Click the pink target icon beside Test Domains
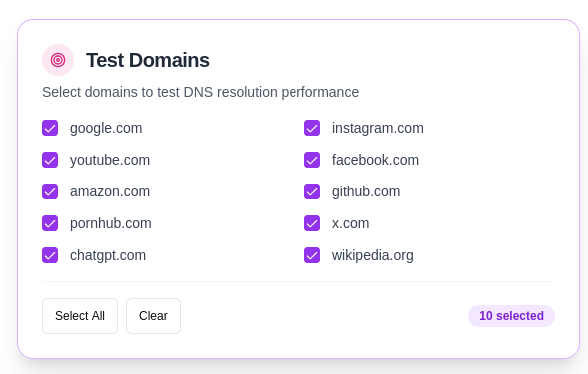 tap(58, 60)
